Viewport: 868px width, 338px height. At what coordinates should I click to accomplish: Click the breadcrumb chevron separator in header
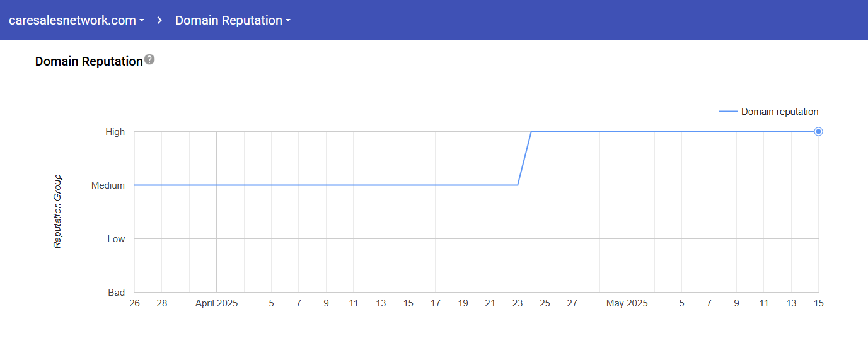[x=160, y=20]
